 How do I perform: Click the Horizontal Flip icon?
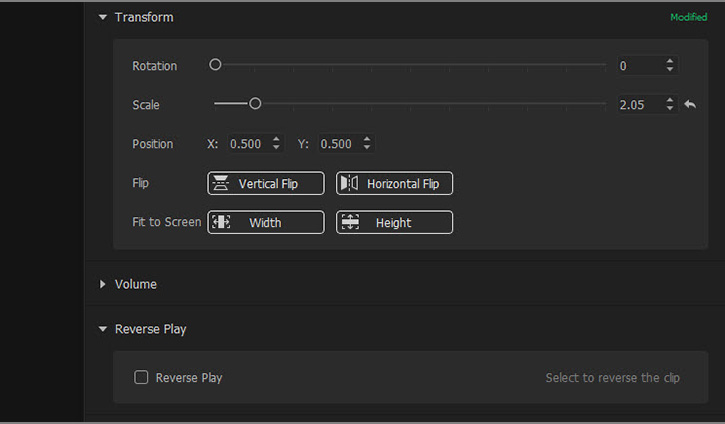[x=348, y=183]
